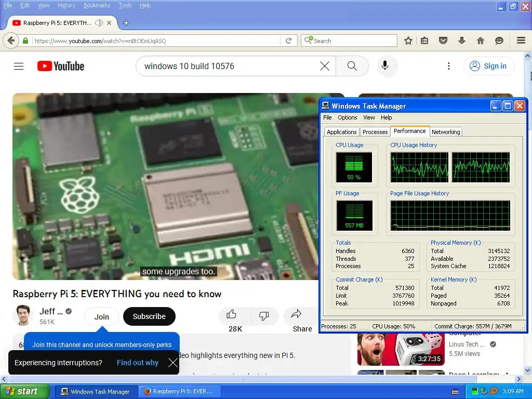Open Task Manager Help menu
Viewport: 532px width, 399px height.
386,117
